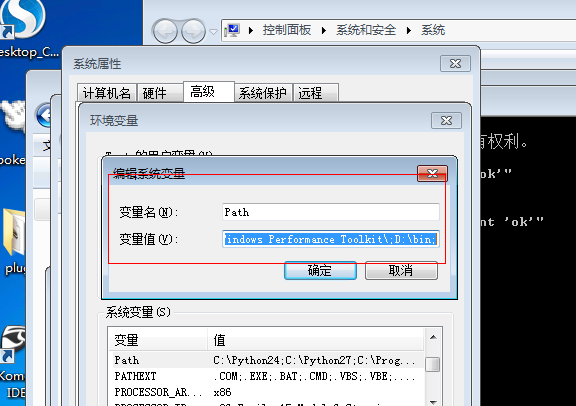Switch to the 计算机名 tab
The image size is (576, 406).
pyautogui.click(x=107, y=93)
